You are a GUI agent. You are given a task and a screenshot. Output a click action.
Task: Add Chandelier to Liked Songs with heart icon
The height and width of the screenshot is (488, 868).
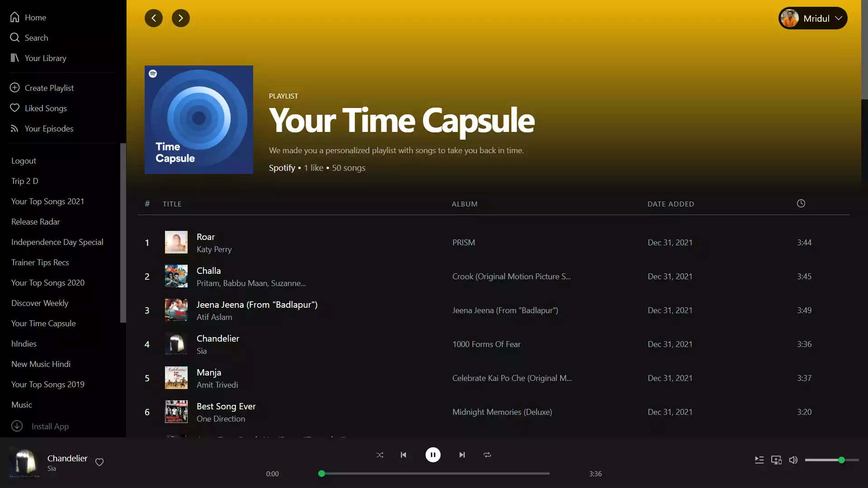click(x=99, y=462)
